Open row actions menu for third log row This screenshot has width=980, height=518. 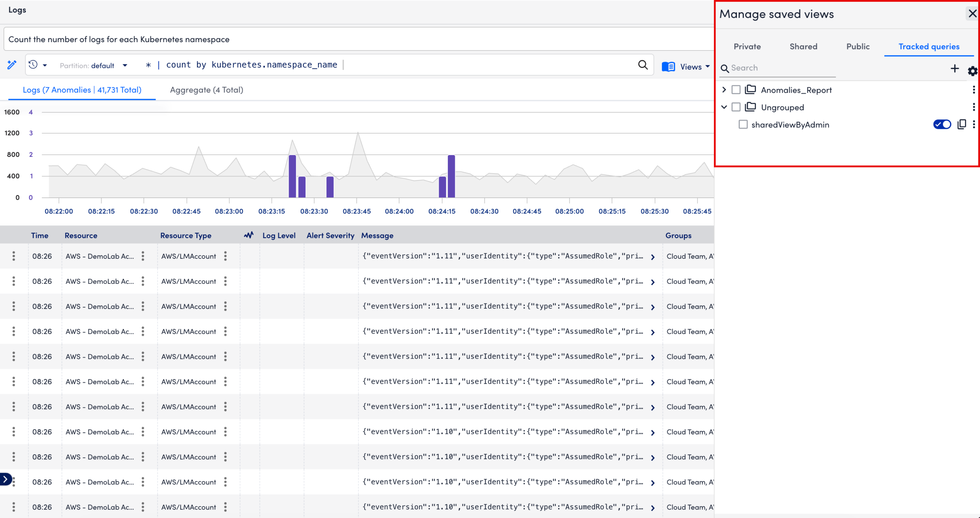(14, 306)
